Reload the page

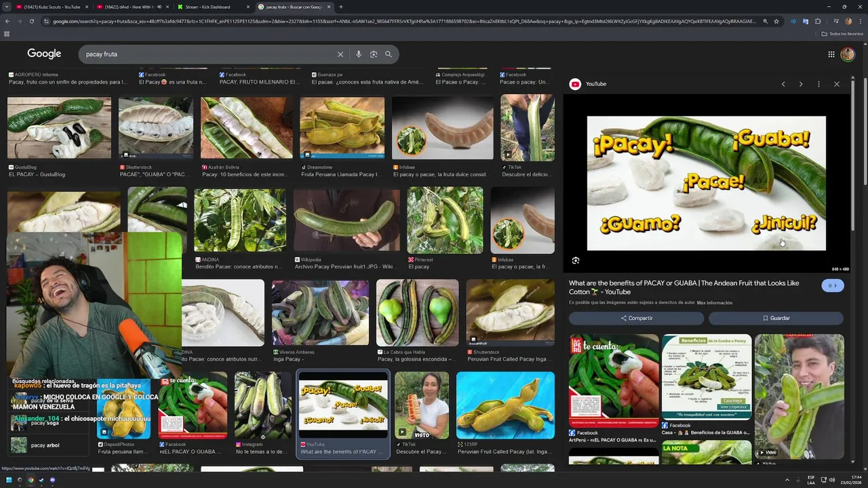click(31, 21)
